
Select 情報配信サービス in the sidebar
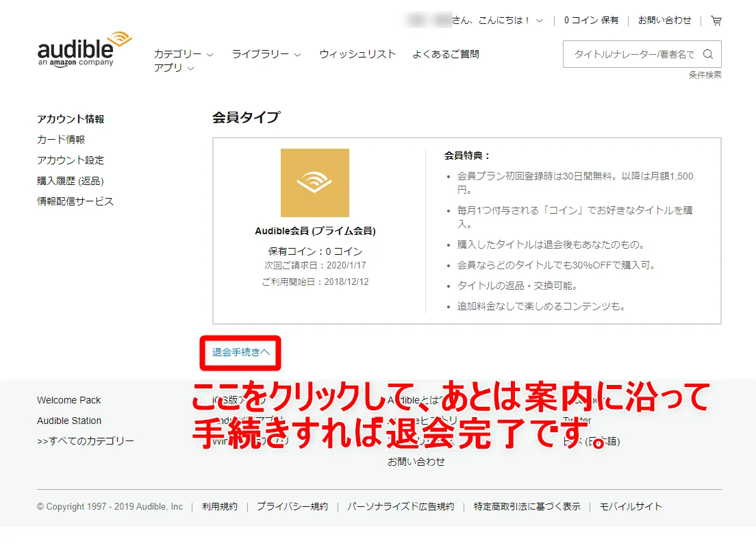[75, 201]
